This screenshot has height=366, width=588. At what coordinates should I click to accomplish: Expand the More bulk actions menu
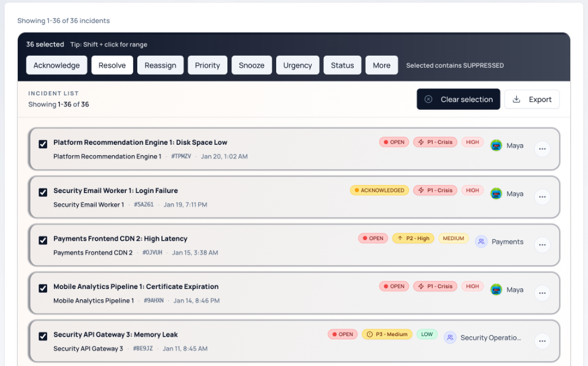click(x=381, y=66)
